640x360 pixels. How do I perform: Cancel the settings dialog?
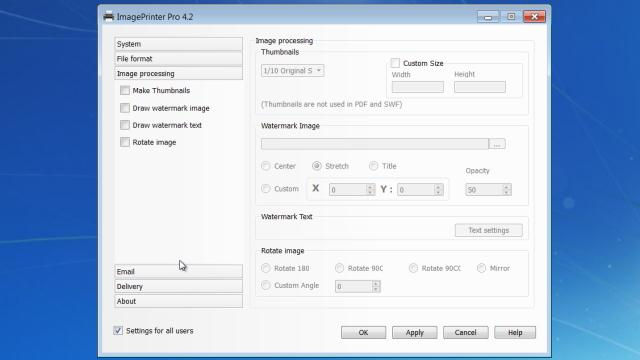[x=466, y=333]
